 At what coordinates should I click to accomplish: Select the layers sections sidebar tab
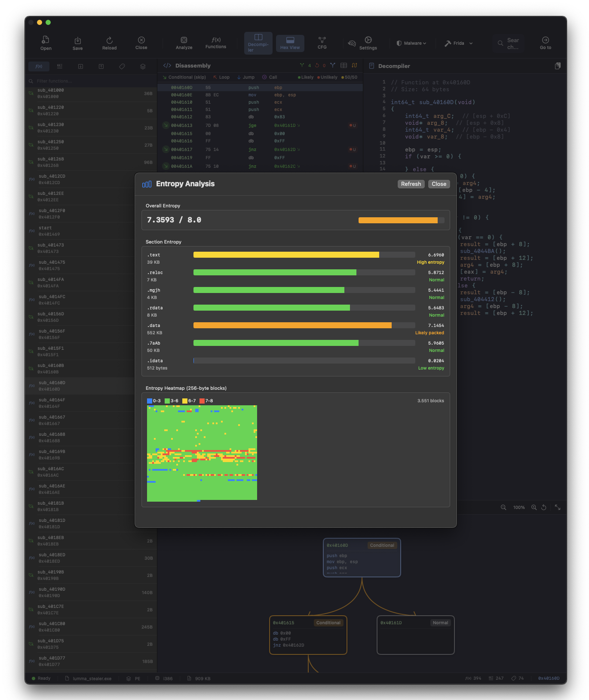click(143, 66)
